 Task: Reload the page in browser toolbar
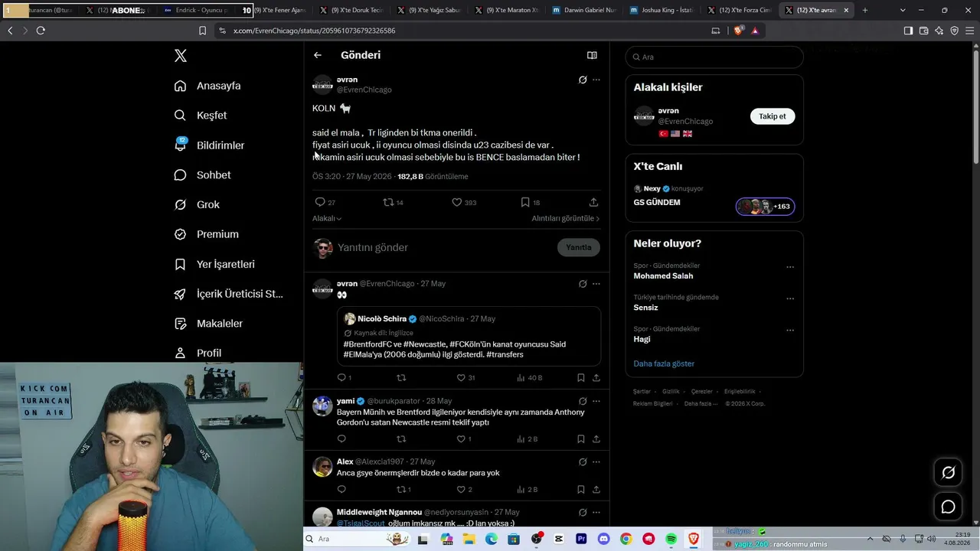point(41,31)
